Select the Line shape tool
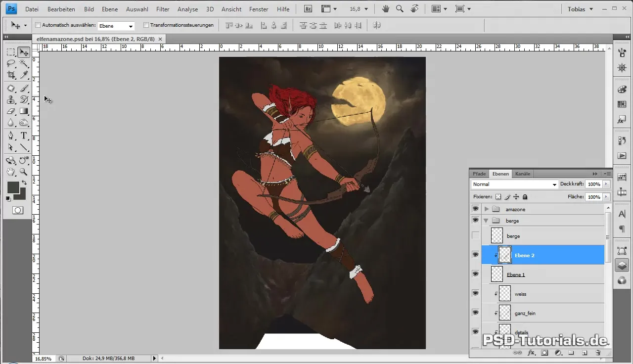The width and height of the screenshot is (633, 364). pyautogui.click(x=23, y=147)
